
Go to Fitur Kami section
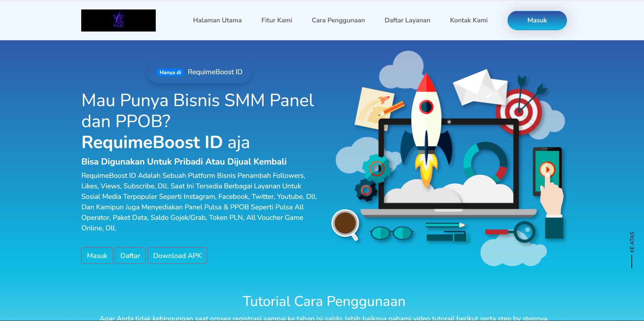(x=277, y=20)
